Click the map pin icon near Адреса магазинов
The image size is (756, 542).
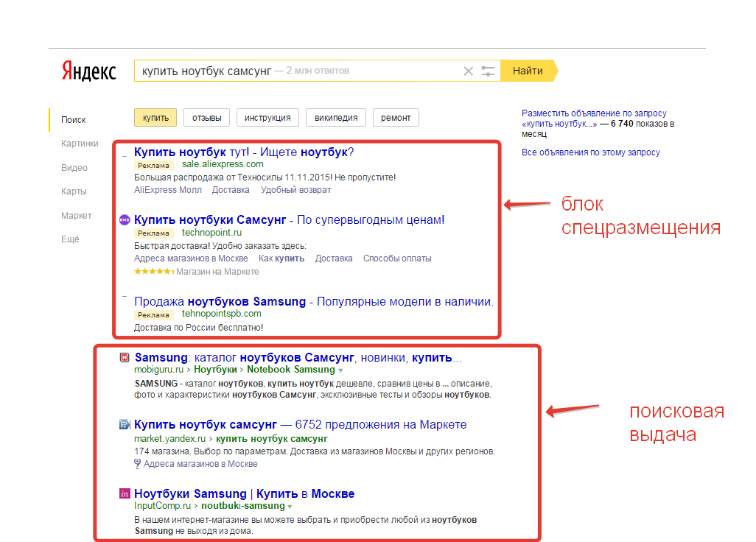137,464
